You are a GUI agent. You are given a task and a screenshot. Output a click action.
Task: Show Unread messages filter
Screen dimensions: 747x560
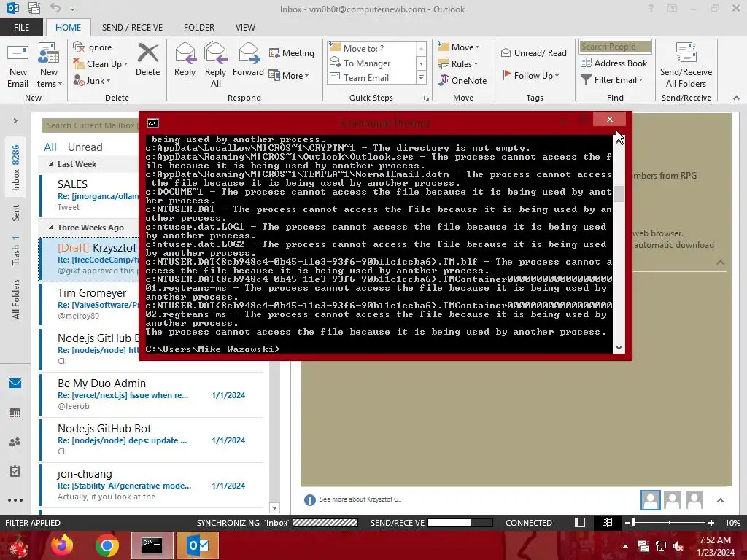pos(85,147)
